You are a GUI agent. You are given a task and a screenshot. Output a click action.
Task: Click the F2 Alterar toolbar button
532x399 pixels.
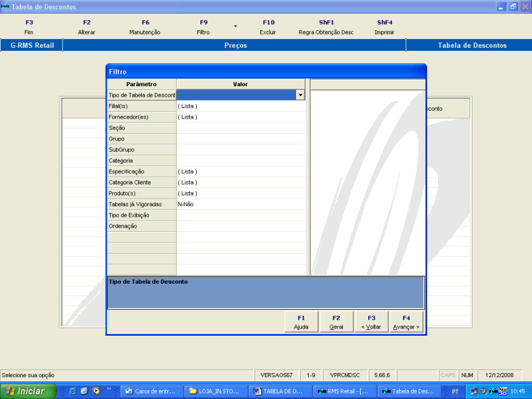coord(86,27)
